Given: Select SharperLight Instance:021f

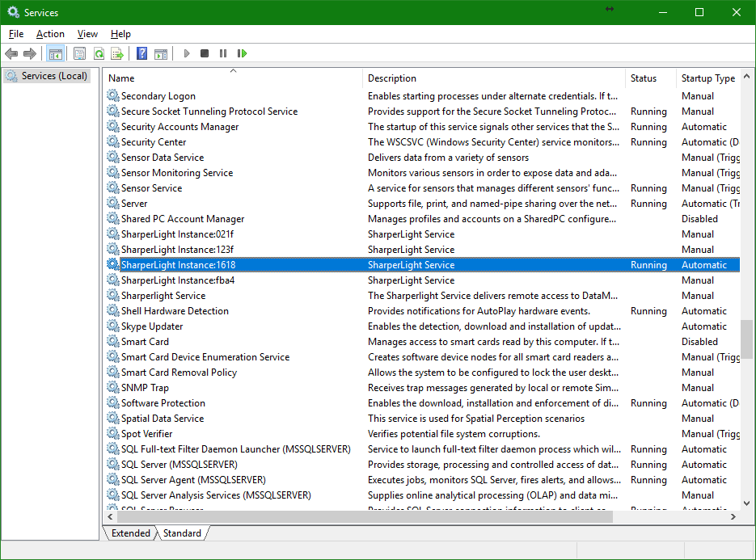Looking at the screenshot, I should click(x=422, y=234).
